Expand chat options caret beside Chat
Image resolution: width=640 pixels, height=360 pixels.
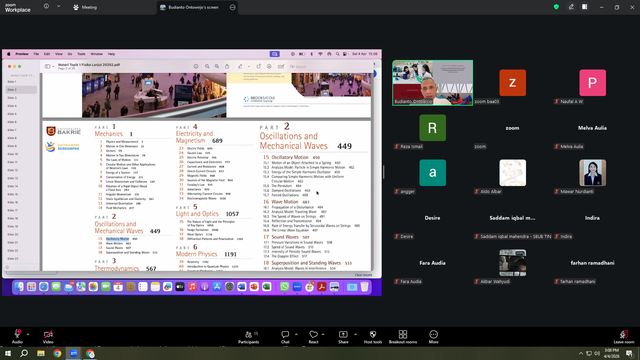[296, 334]
